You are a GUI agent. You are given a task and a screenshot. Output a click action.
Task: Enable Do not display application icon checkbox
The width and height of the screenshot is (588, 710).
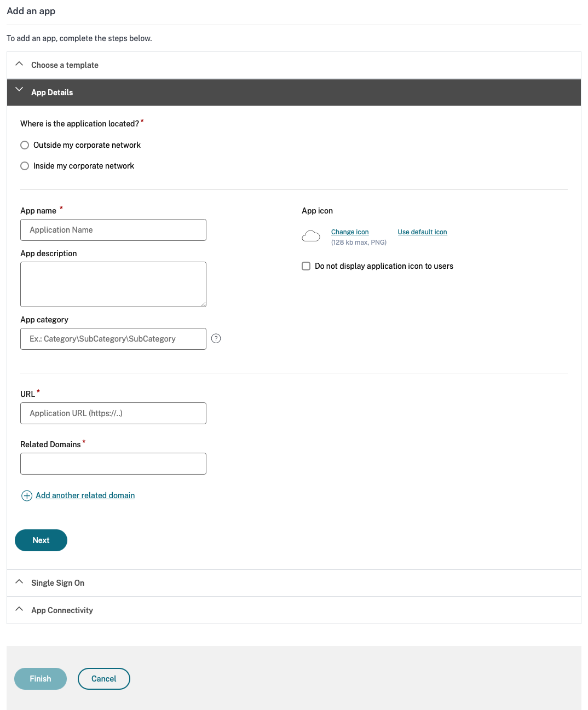pos(306,266)
